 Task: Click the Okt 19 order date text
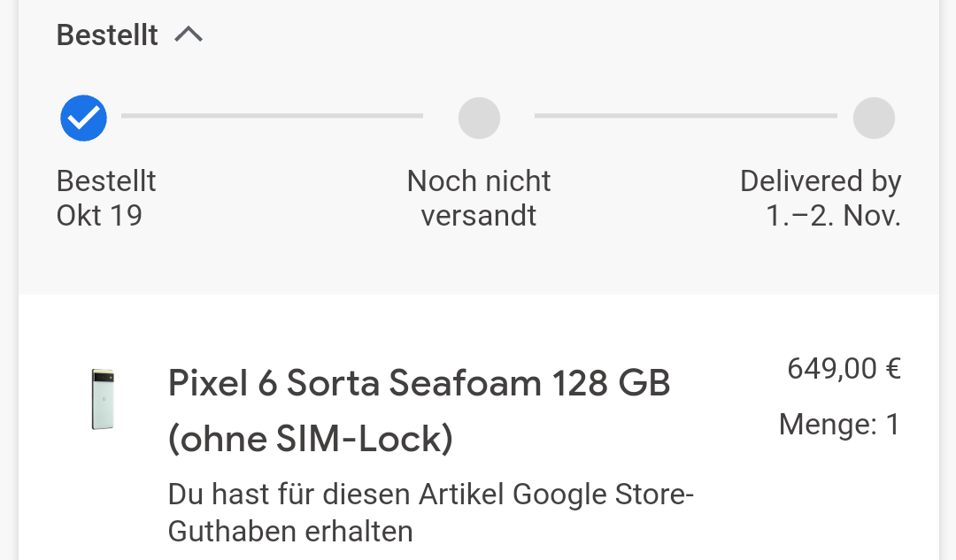pyautogui.click(x=99, y=215)
